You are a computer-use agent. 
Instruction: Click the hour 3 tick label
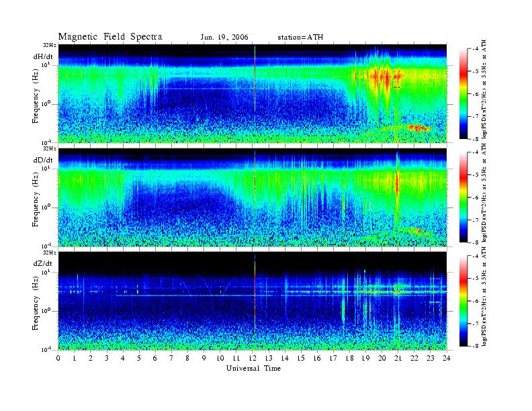tap(107, 358)
